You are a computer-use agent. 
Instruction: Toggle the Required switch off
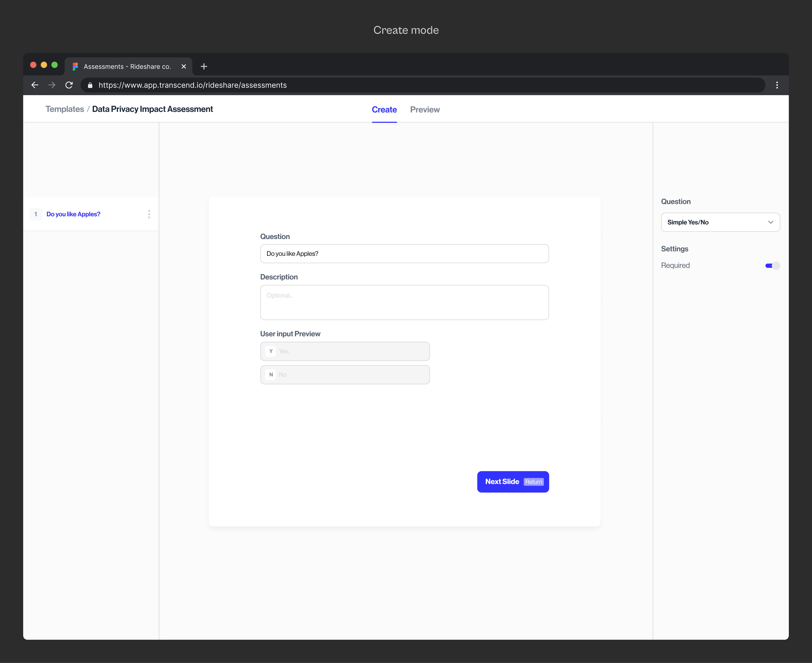coord(772,266)
